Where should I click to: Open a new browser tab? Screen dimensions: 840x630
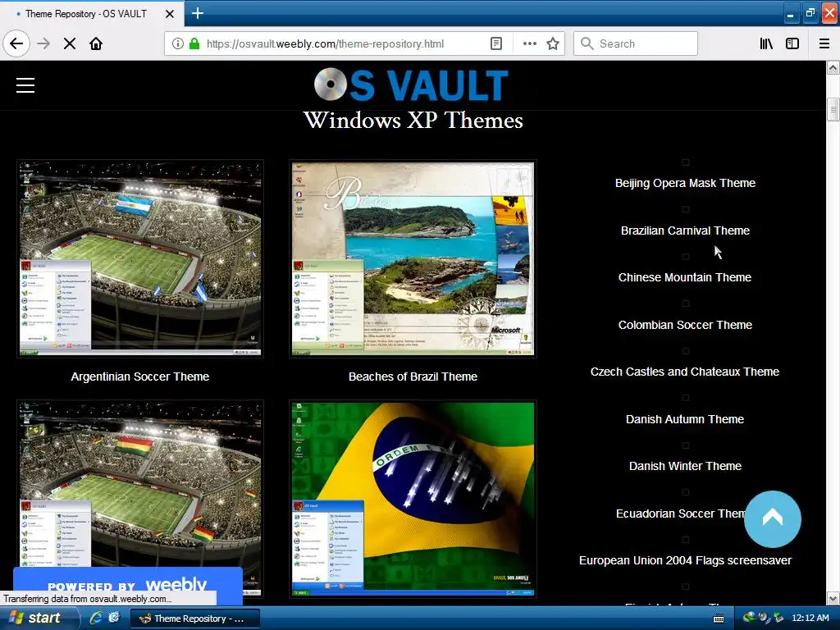click(x=197, y=13)
